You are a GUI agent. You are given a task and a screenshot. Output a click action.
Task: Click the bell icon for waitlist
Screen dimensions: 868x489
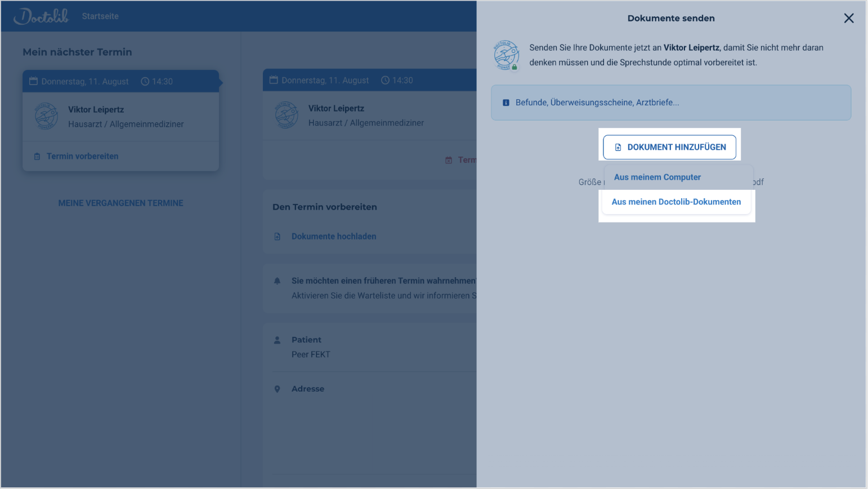277,281
